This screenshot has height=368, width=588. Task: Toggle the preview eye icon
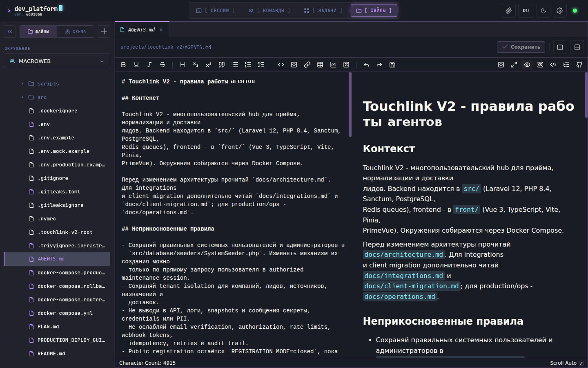(x=527, y=65)
